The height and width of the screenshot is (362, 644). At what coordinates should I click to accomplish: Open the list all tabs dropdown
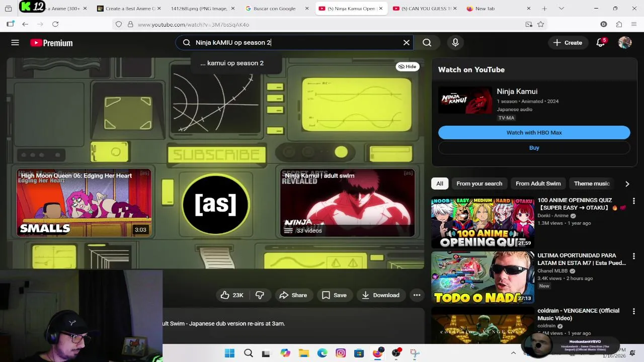(561, 9)
